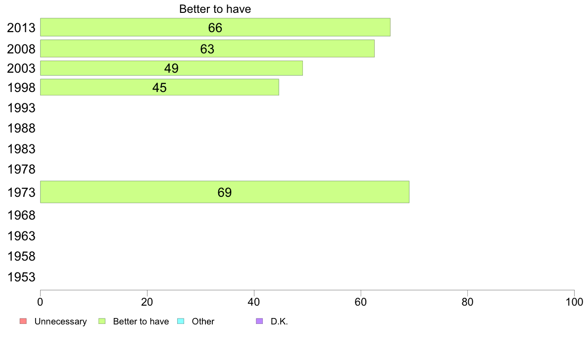Click the green Better to have legend swatch

(x=102, y=321)
